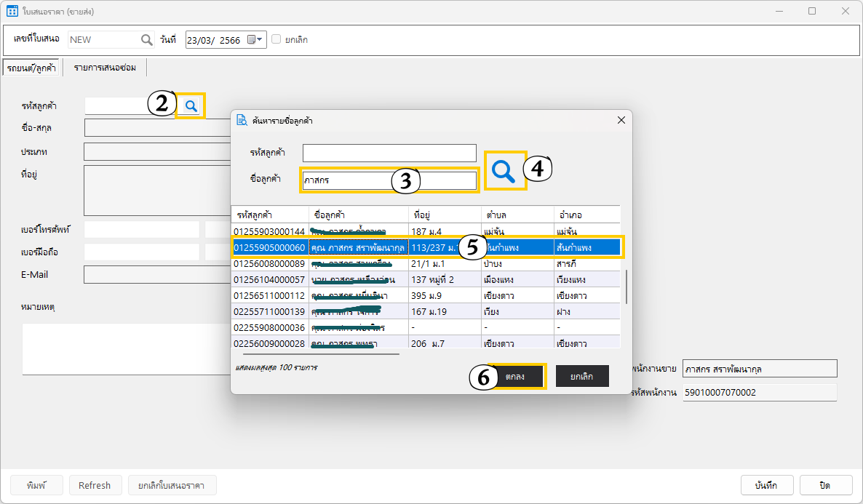Click the ยกเลิก button in search dialog
The image size is (863, 504).
pos(582,376)
